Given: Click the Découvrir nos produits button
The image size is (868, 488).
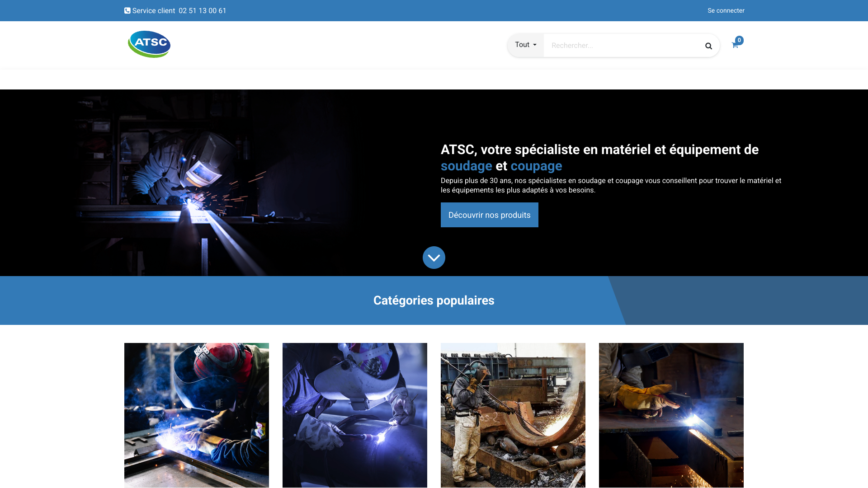Looking at the screenshot, I should tap(490, 215).
